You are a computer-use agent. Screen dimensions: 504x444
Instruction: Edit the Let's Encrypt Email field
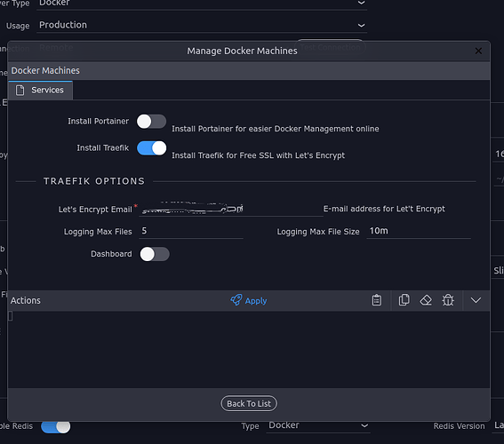click(231, 209)
